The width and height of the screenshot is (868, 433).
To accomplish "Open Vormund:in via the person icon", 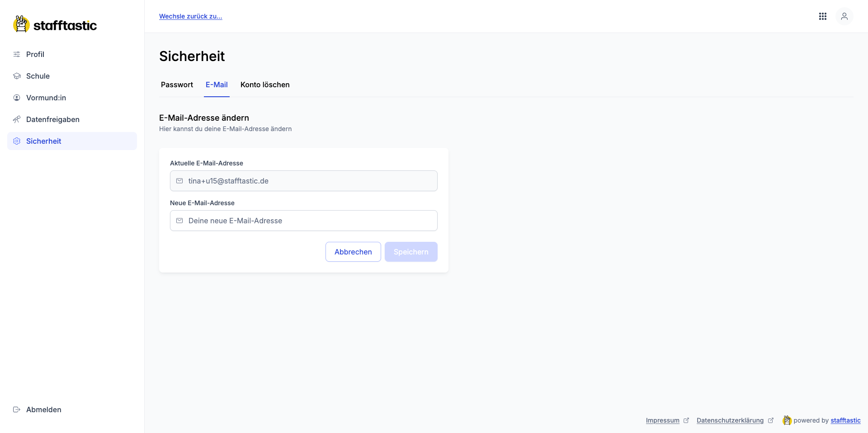I will 17,98.
